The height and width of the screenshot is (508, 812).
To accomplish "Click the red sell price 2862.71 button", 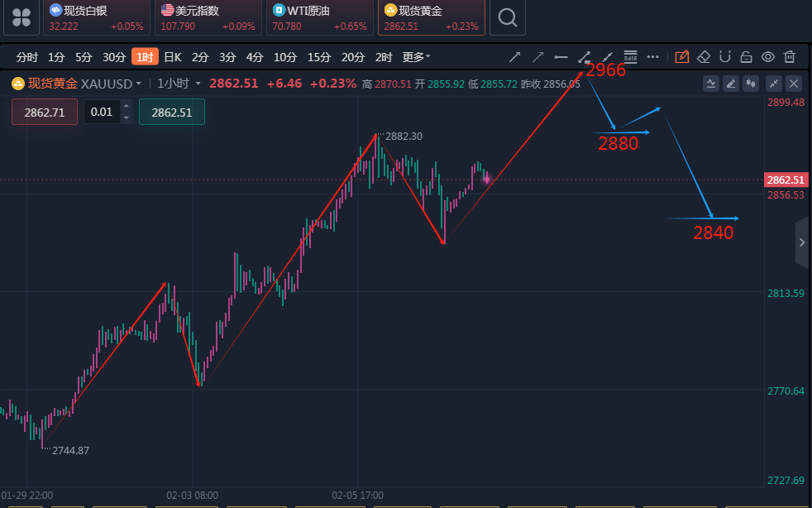I will click(45, 112).
